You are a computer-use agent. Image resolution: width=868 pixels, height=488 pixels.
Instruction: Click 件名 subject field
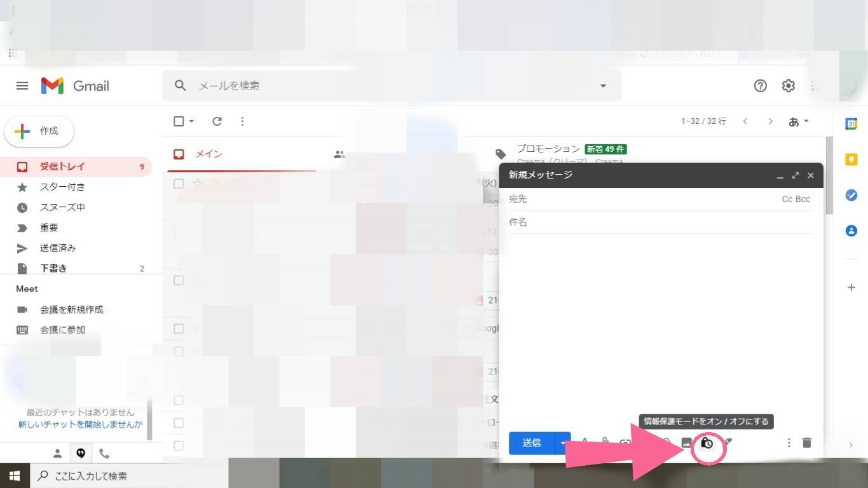661,222
